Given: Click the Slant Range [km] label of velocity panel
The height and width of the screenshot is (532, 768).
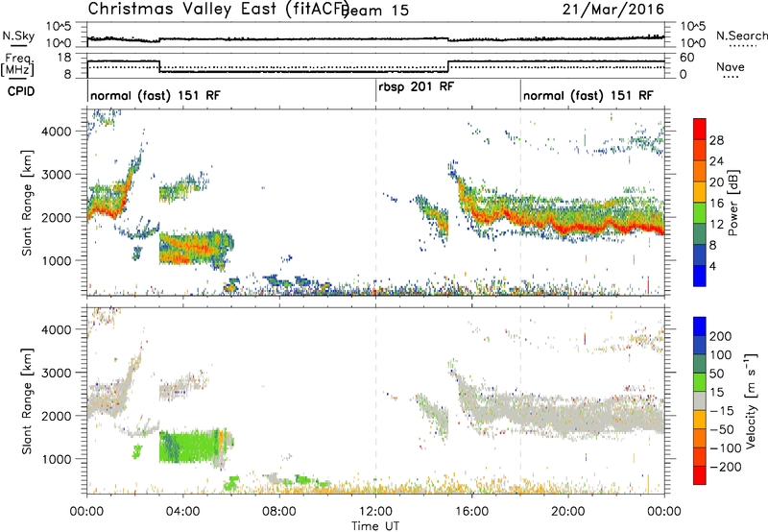Looking at the screenshot, I should click(x=27, y=400).
